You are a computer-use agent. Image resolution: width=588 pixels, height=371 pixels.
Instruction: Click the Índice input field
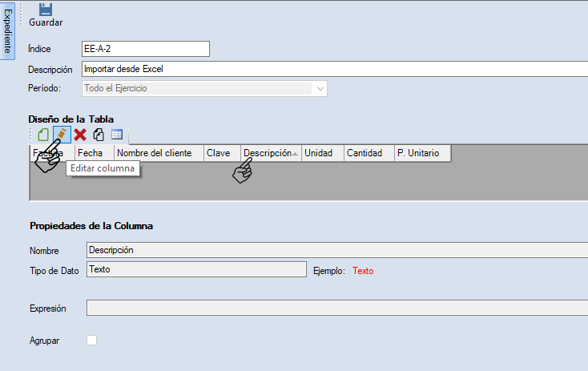pyautogui.click(x=146, y=50)
